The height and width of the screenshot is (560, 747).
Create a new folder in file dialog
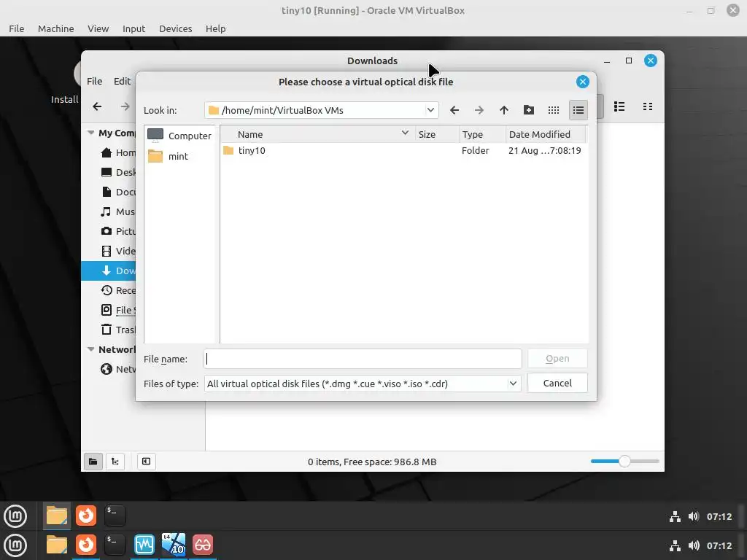[x=529, y=111]
